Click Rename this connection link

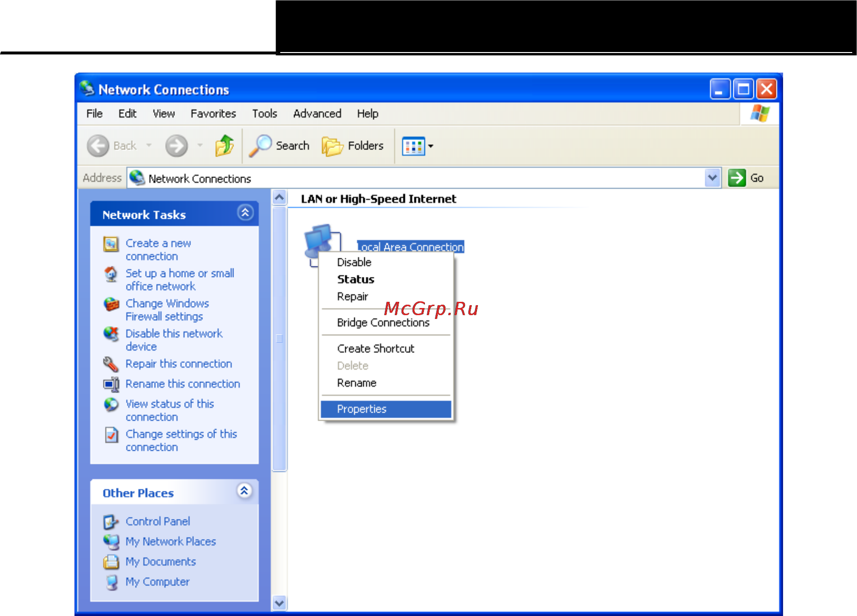point(183,384)
